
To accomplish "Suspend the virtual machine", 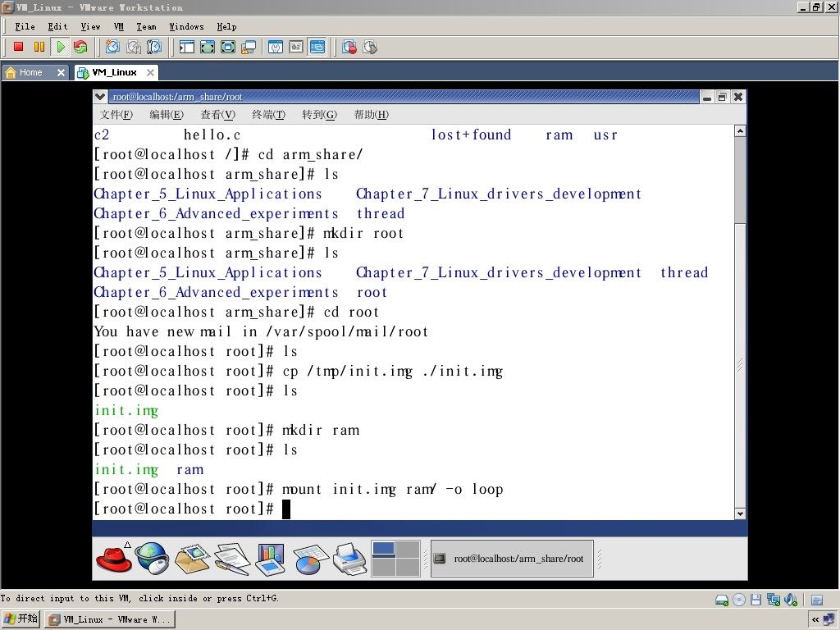I will pyautogui.click(x=39, y=47).
